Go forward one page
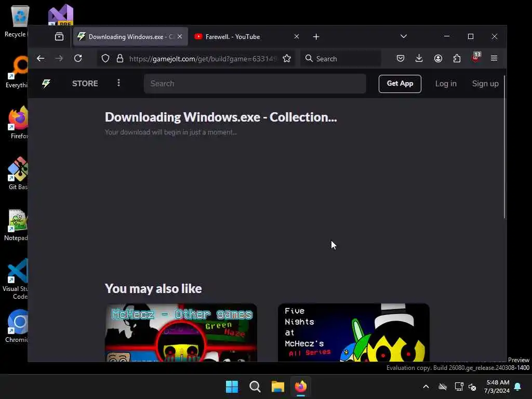Image resolution: width=532 pixels, height=399 pixels. point(59,58)
